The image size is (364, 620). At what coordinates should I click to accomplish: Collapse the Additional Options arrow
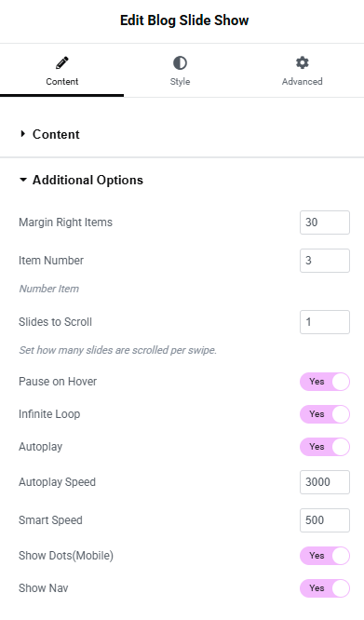click(x=23, y=180)
